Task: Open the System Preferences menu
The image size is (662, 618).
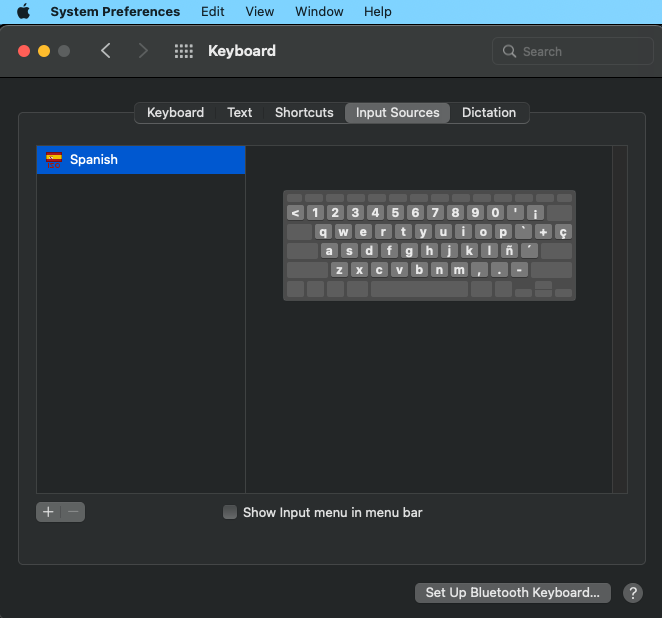Action: click(115, 11)
